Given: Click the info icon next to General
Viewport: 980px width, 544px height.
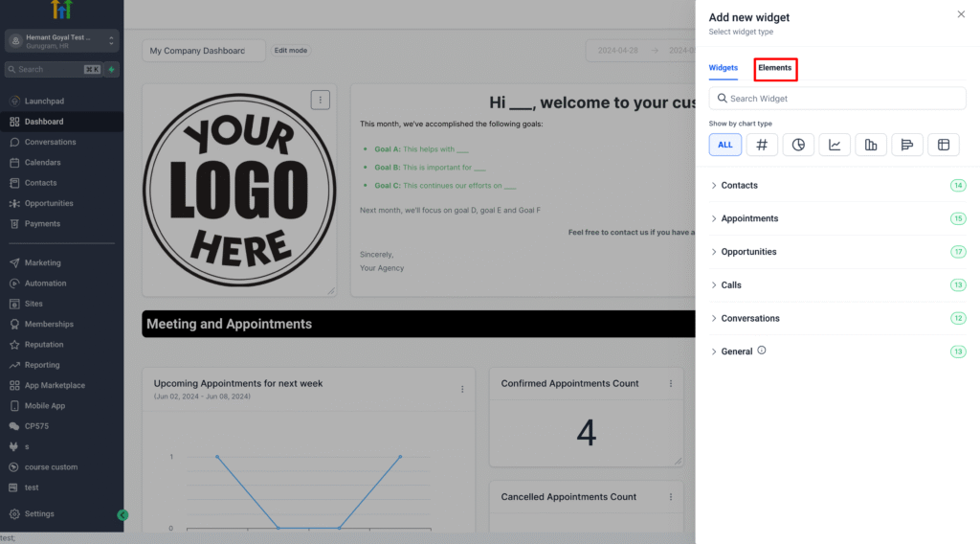Looking at the screenshot, I should (x=762, y=351).
